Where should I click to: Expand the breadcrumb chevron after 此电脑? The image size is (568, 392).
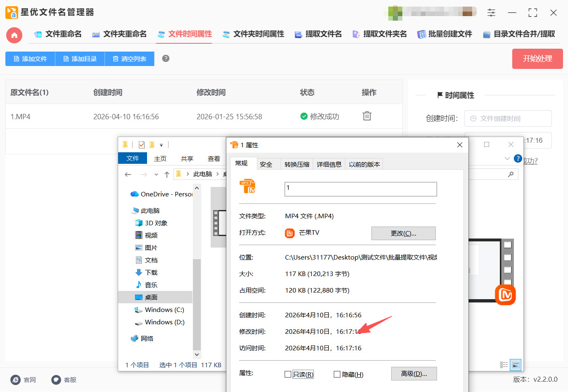pyautogui.click(x=218, y=174)
